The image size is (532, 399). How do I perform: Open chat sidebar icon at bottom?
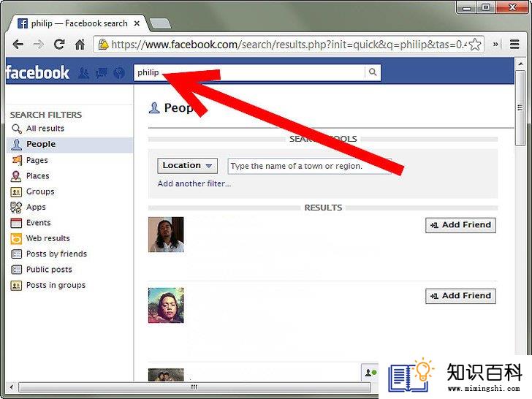coord(370,373)
